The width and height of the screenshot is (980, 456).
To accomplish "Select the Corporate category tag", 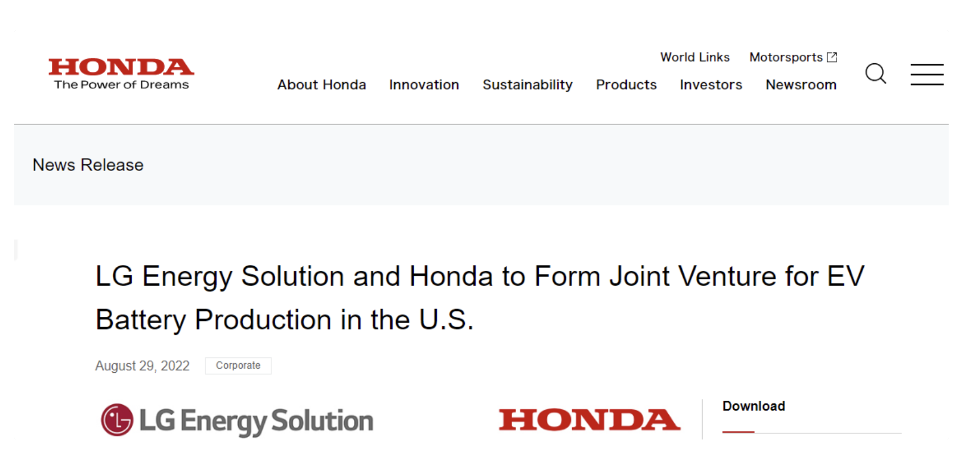I will click(238, 365).
